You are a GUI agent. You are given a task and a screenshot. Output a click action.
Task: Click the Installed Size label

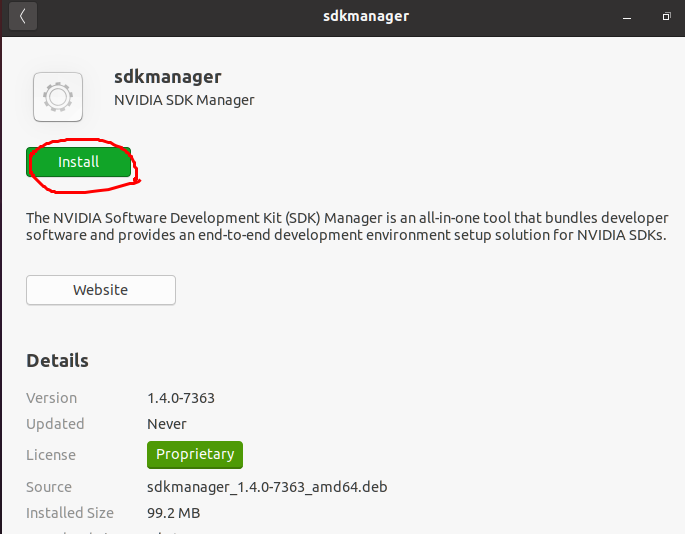coord(70,513)
